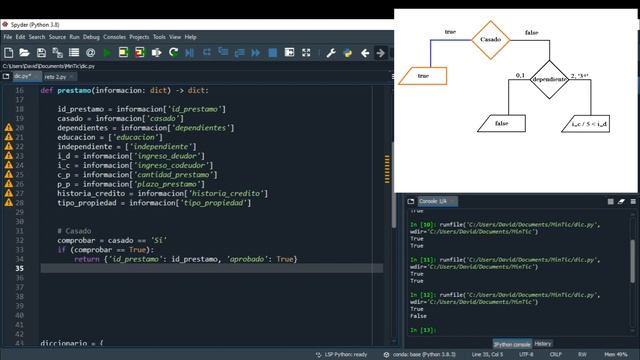Click the Save all files icon

click(58, 53)
